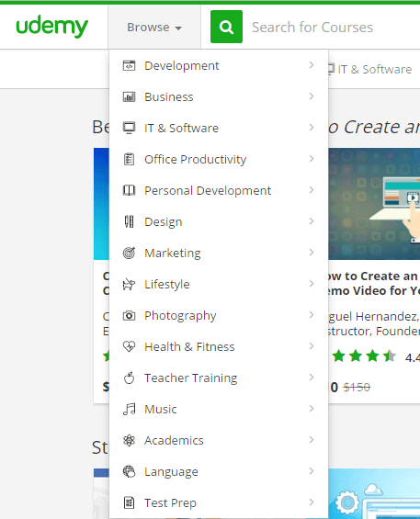Expand Personal Development submenu arrow
The height and width of the screenshot is (519, 420).
312,189
